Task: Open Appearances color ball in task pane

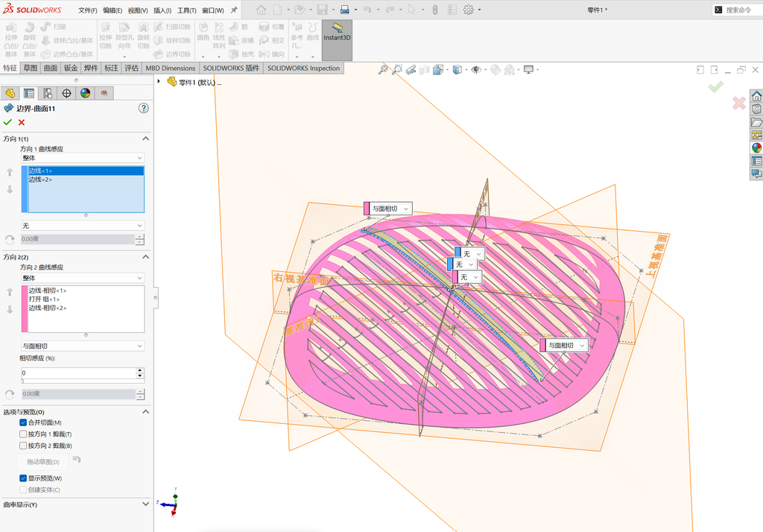Action: (756, 148)
